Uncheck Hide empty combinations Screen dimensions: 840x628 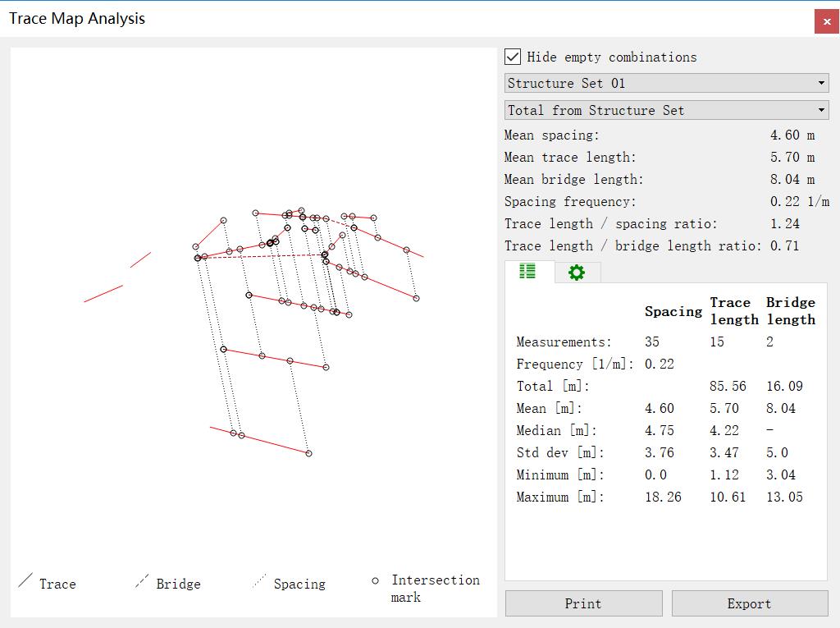click(x=513, y=57)
